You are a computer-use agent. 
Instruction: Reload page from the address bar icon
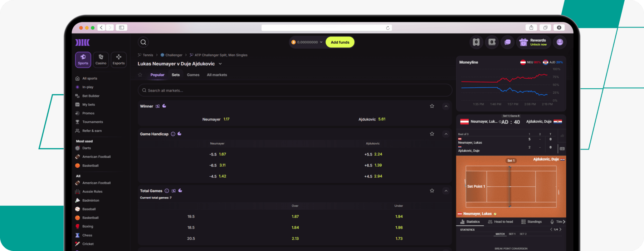(x=388, y=28)
